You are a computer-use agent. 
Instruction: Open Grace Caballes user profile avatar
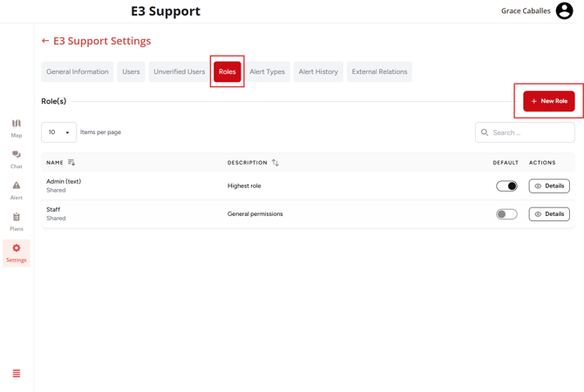coord(564,10)
